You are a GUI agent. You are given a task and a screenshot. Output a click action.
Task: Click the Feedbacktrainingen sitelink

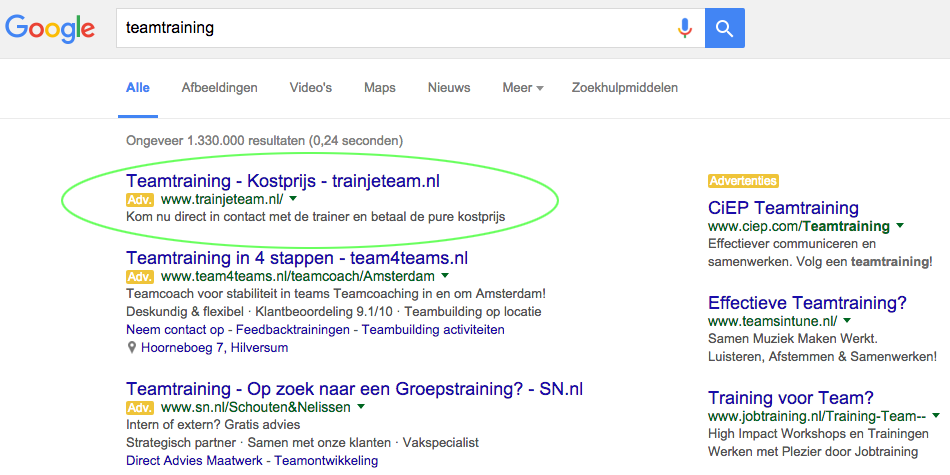point(293,330)
